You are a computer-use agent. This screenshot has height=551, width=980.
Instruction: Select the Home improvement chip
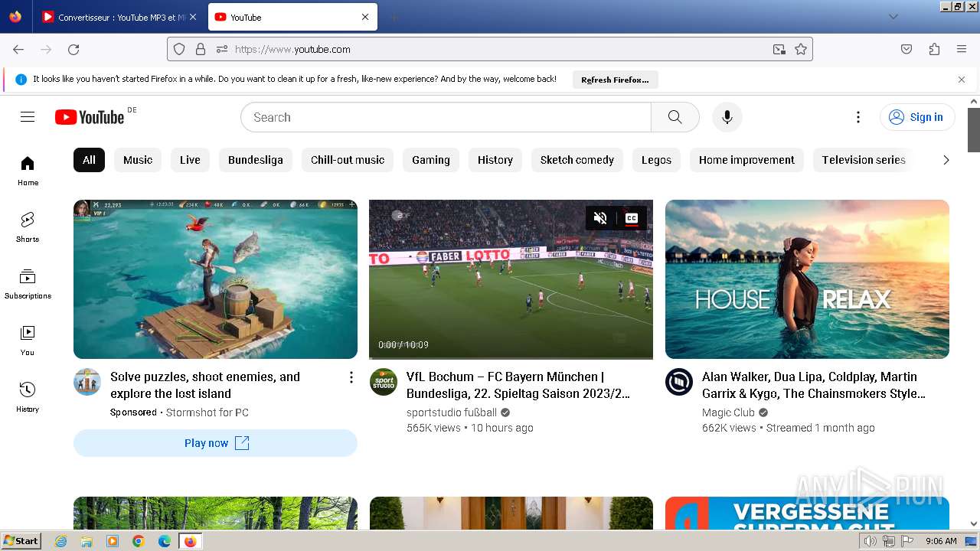coord(746,160)
